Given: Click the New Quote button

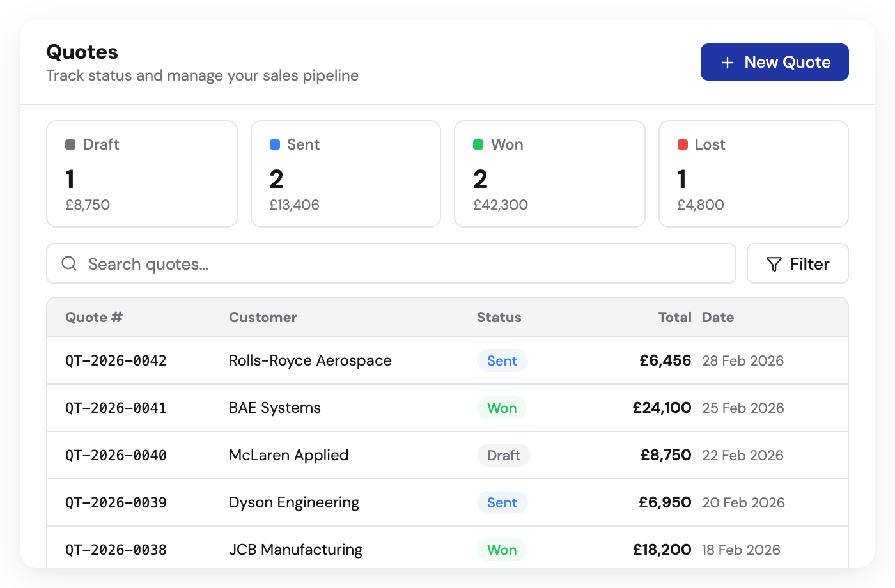Looking at the screenshot, I should tap(774, 62).
